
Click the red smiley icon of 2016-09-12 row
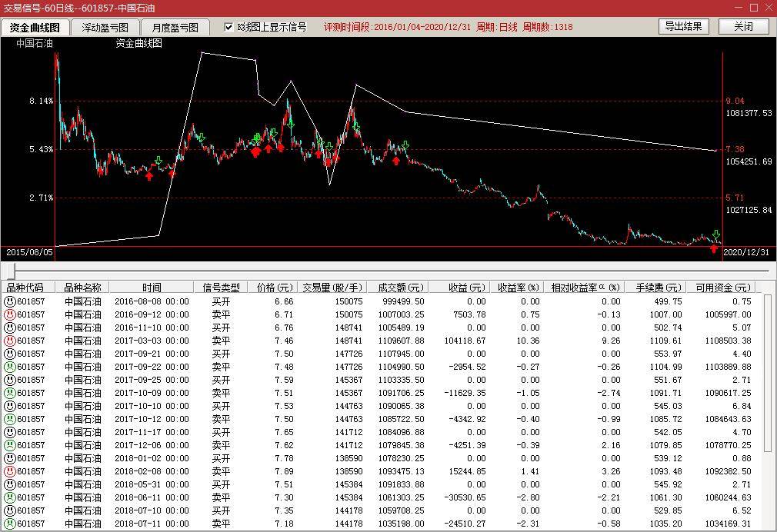point(9,314)
